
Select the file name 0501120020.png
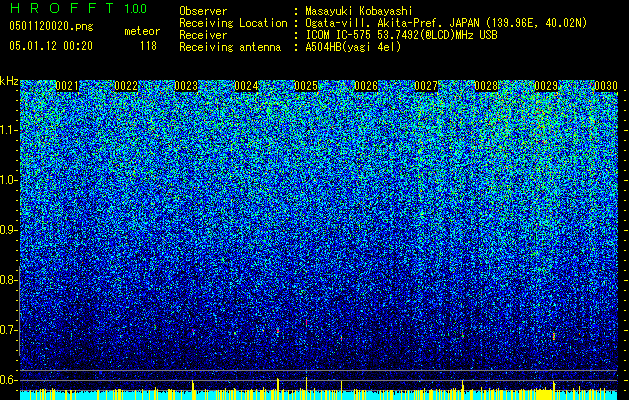51,26
